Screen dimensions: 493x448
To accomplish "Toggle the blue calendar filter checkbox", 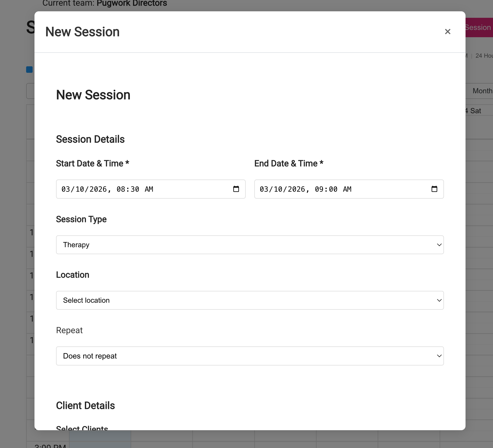I will pyautogui.click(x=29, y=69).
